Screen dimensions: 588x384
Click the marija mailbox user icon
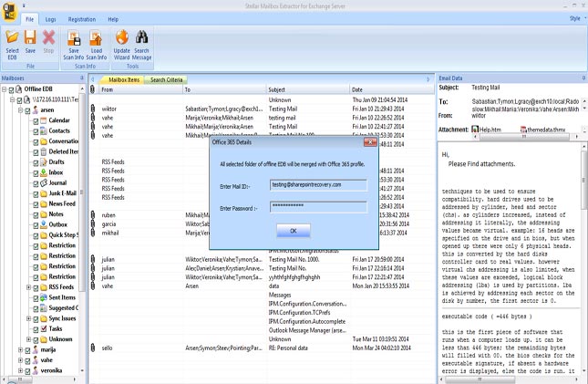click(x=36, y=350)
